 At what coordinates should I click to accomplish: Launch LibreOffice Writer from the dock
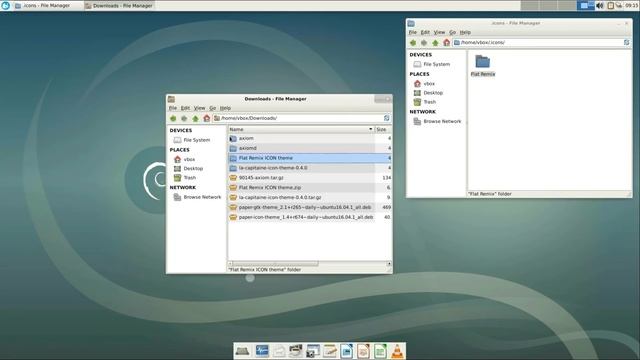pyautogui.click(x=347, y=351)
